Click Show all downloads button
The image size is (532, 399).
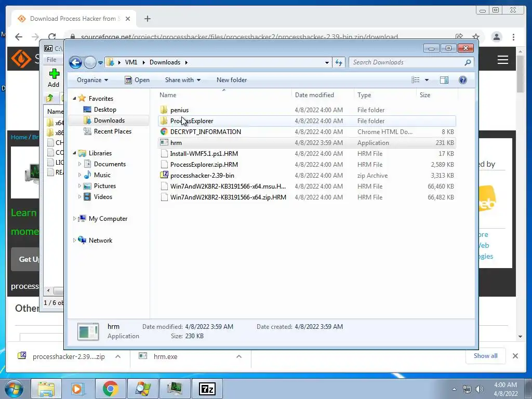point(486,356)
